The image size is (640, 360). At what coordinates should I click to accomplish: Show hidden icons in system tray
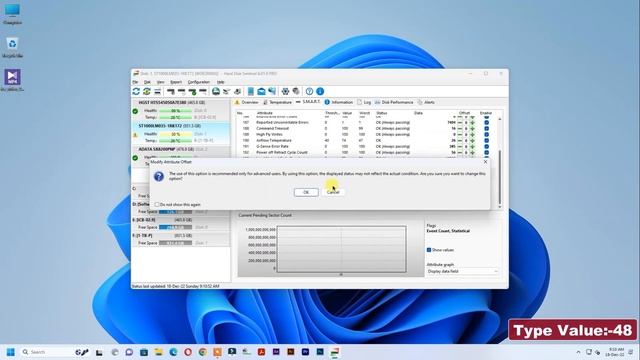click(578, 352)
